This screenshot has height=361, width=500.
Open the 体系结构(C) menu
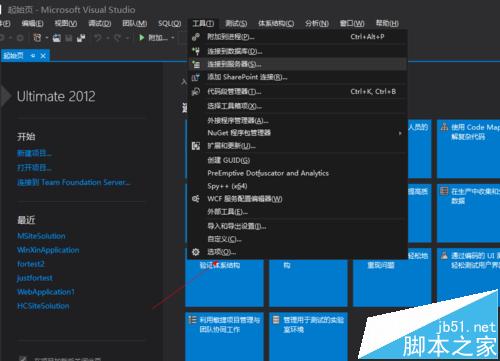pos(276,23)
